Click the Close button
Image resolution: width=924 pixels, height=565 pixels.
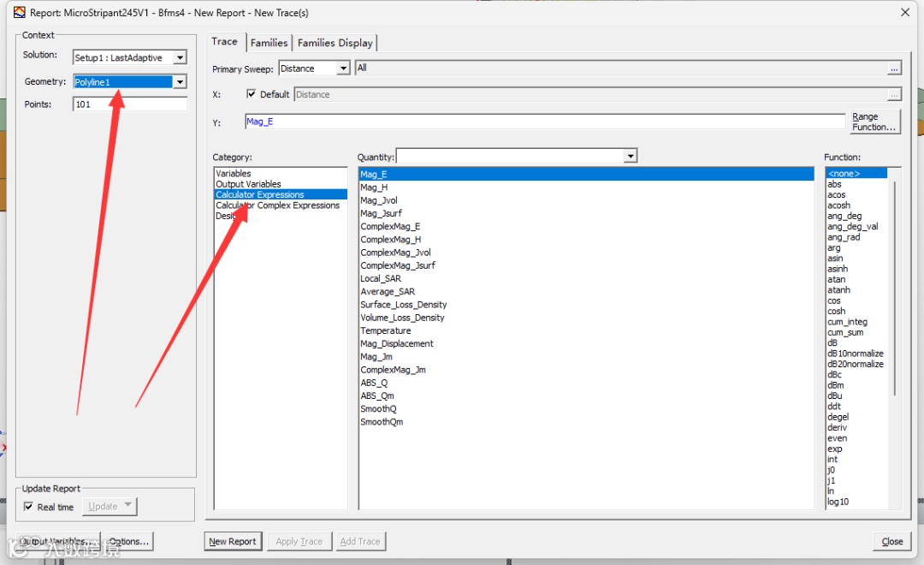(x=892, y=541)
